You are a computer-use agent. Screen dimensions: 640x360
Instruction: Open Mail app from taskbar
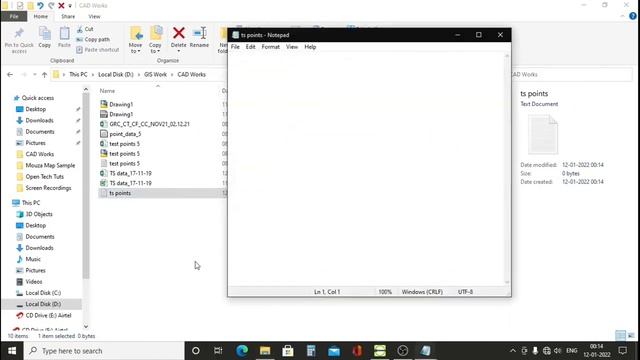click(x=334, y=351)
